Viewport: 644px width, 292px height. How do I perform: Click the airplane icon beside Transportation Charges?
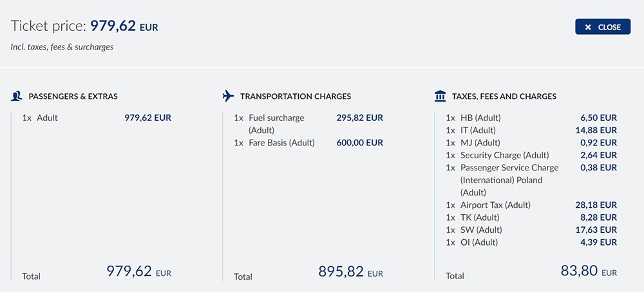click(x=228, y=96)
